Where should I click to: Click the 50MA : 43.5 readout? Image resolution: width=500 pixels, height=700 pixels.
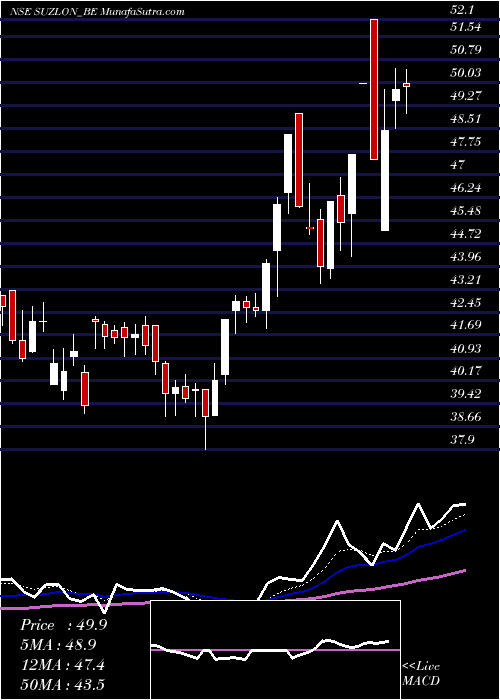(62, 684)
